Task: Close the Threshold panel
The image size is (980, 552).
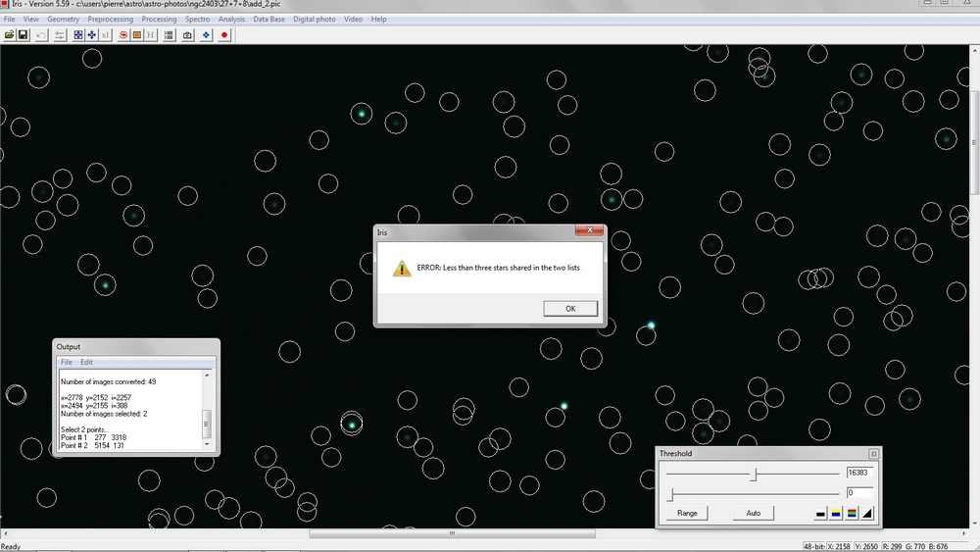Action: click(874, 454)
